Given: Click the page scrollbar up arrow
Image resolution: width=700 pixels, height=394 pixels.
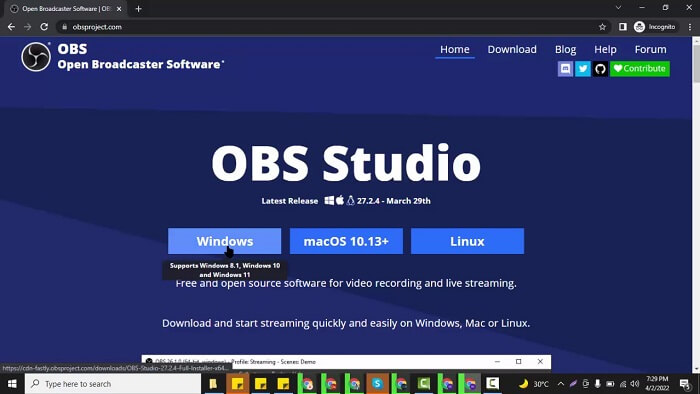Looking at the screenshot, I should tap(696, 41).
